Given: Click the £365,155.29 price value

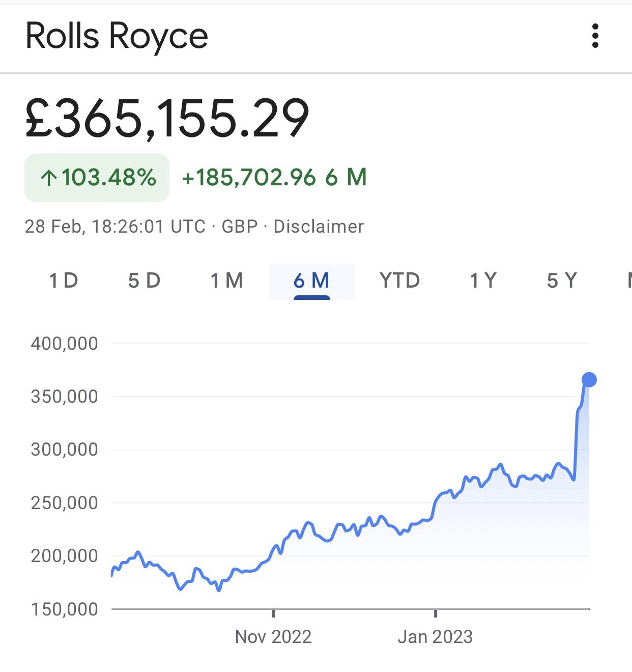Looking at the screenshot, I should pos(167,118).
